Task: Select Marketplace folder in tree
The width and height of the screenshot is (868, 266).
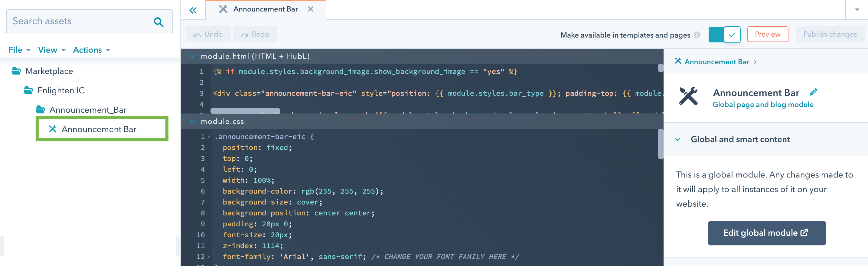Action: click(x=49, y=71)
